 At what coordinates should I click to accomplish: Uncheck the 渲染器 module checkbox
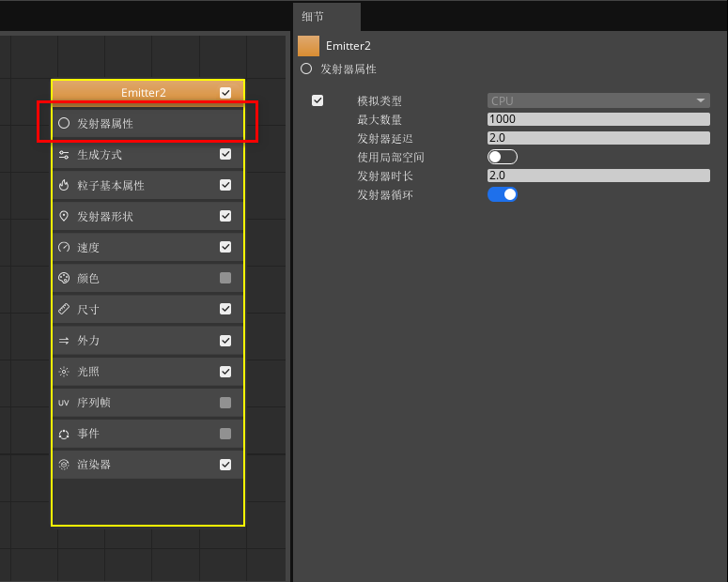tap(225, 464)
